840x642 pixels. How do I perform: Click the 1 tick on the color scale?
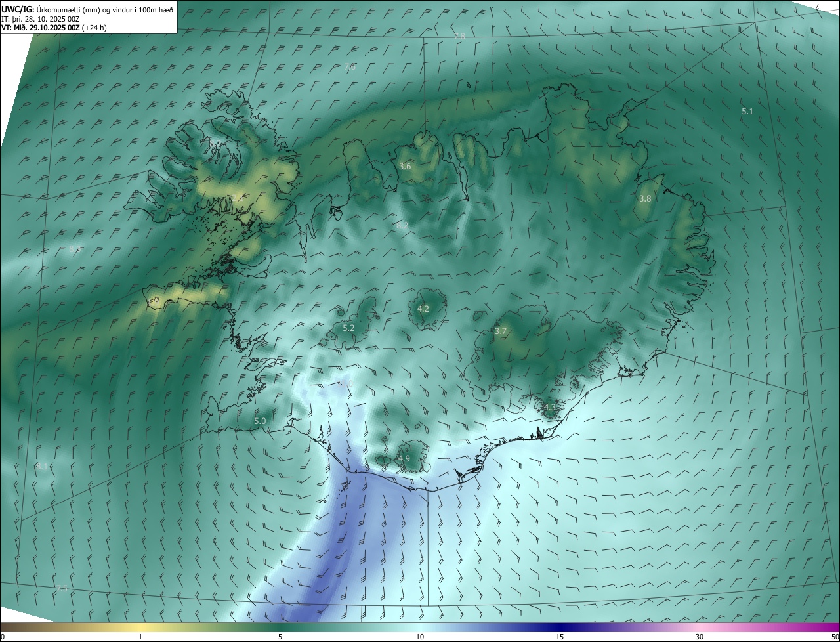click(x=140, y=637)
